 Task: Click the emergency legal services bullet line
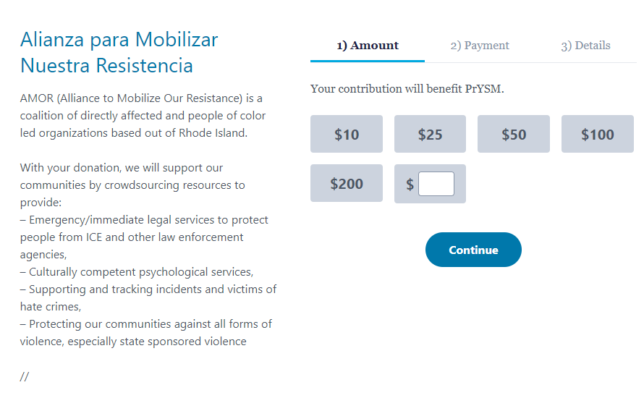[x=144, y=237]
